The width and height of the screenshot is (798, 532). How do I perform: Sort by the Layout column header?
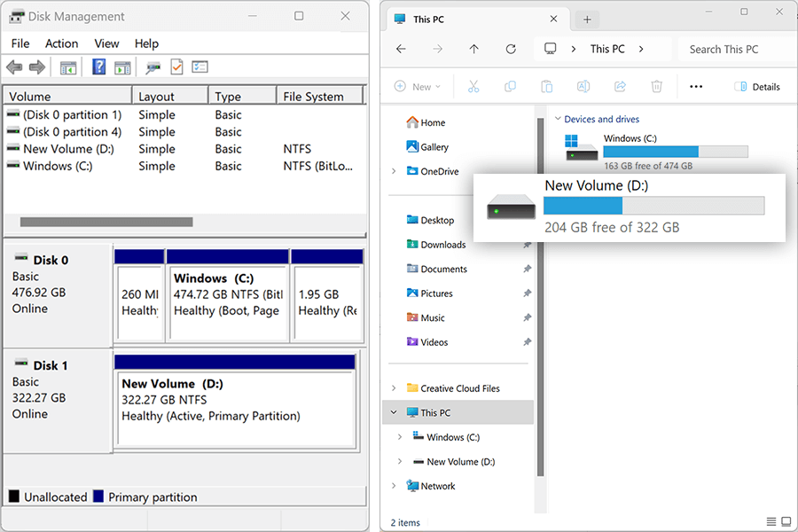coord(170,97)
